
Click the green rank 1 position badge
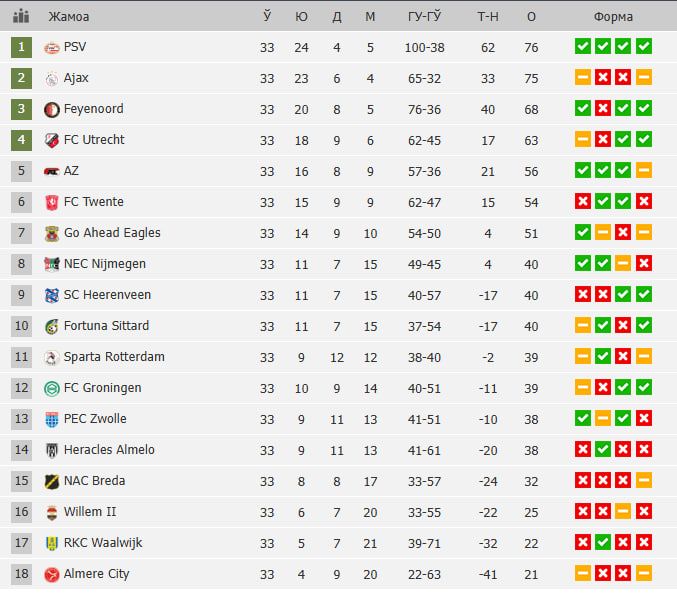point(22,47)
